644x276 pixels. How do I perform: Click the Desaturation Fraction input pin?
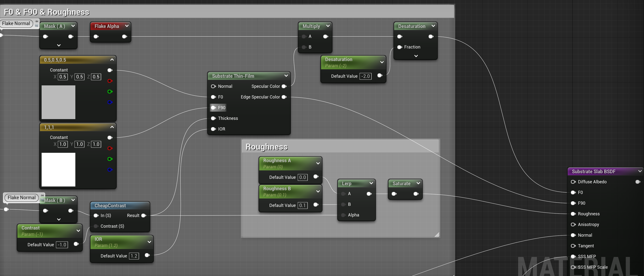click(x=399, y=47)
